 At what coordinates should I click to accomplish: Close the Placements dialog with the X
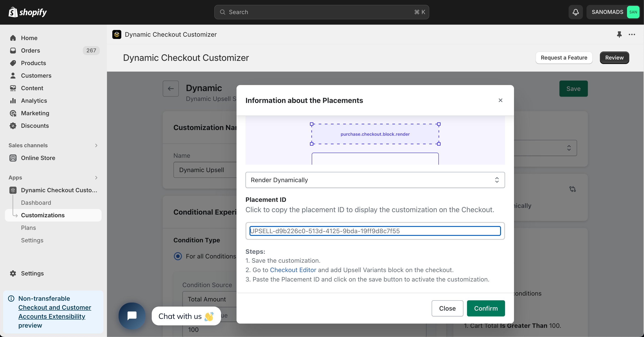coord(500,100)
